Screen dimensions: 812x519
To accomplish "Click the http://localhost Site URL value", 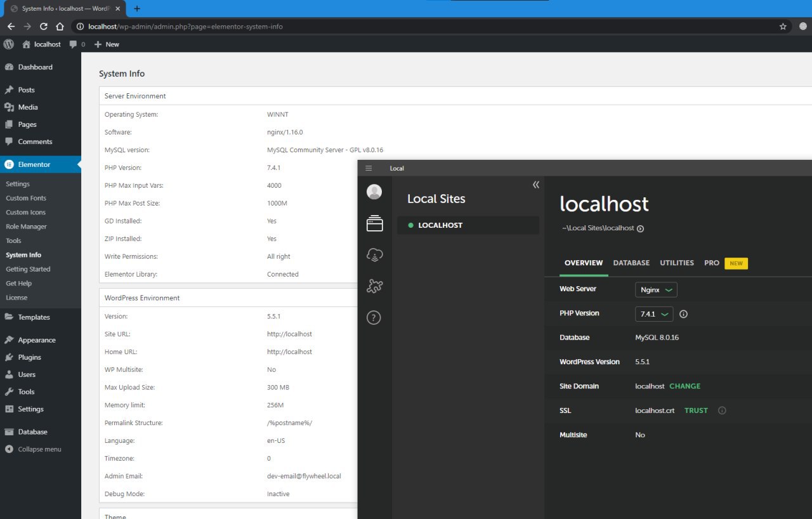I will [x=289, y=334].
